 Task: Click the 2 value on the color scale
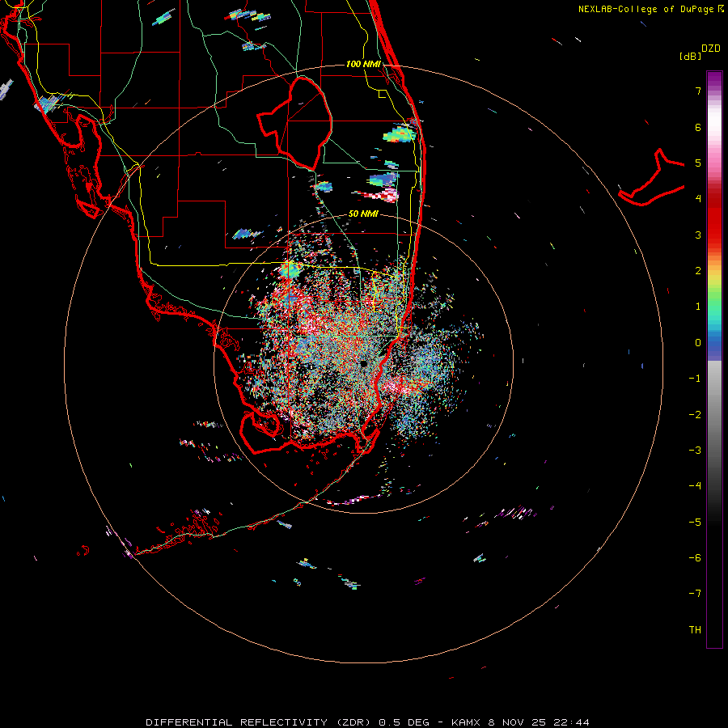coord(698,271)
